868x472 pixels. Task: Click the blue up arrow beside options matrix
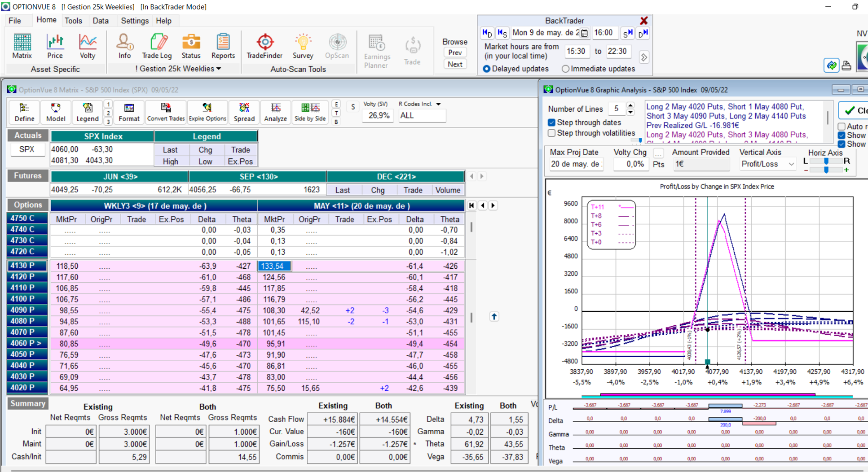(x=494, y=317)
